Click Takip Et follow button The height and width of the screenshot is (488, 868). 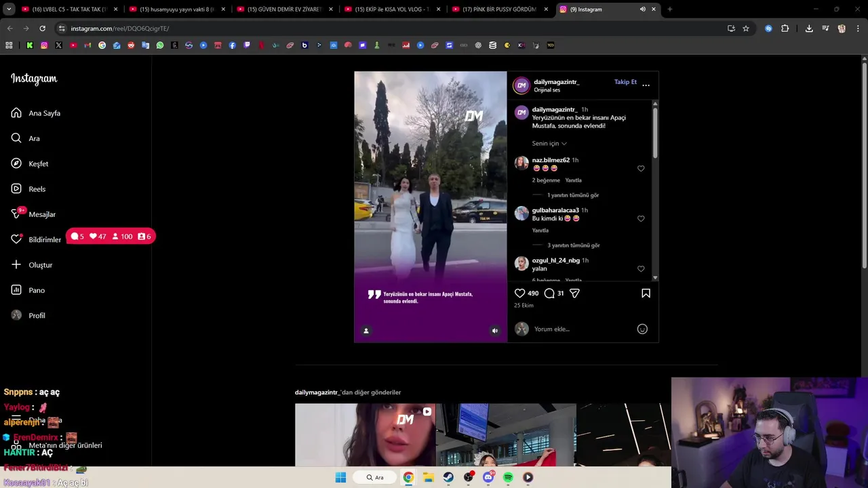[625, 82]
